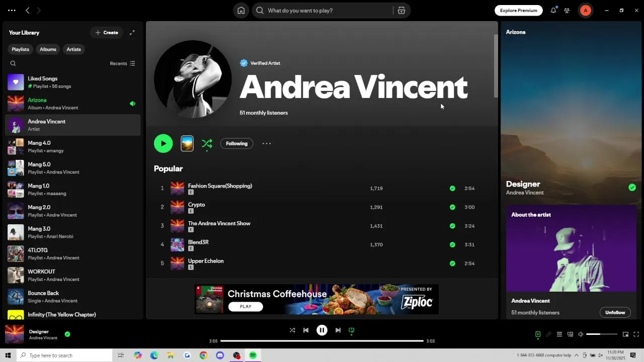Toggle repeat-one in the player bar

point(352,330)
